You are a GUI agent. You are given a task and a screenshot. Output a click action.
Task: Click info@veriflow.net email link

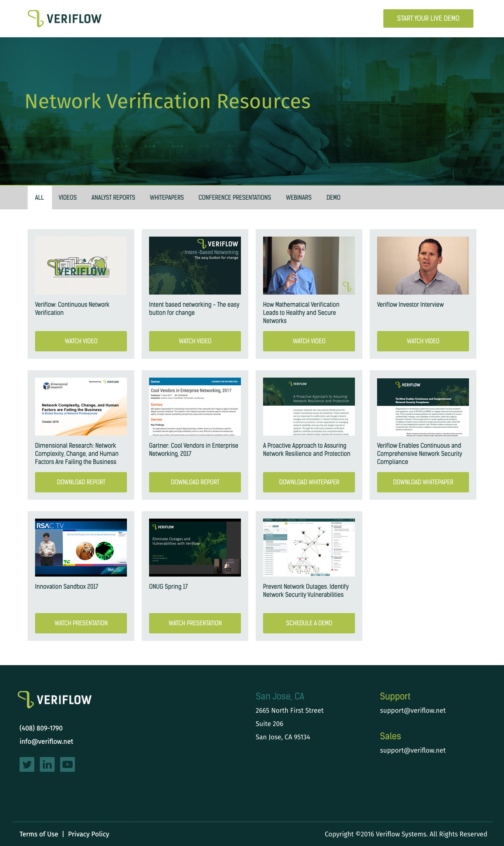pyautogui.click(x=46, y=742)
